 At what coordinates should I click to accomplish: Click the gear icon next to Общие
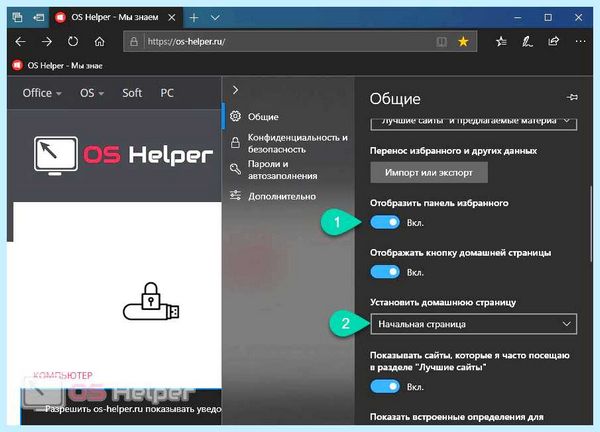(235, 116)
